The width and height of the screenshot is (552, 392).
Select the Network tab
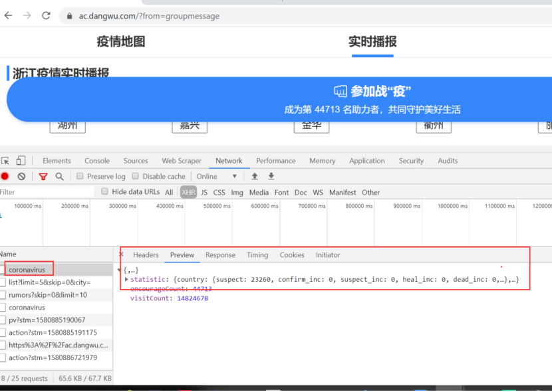(x=229, y=161)
